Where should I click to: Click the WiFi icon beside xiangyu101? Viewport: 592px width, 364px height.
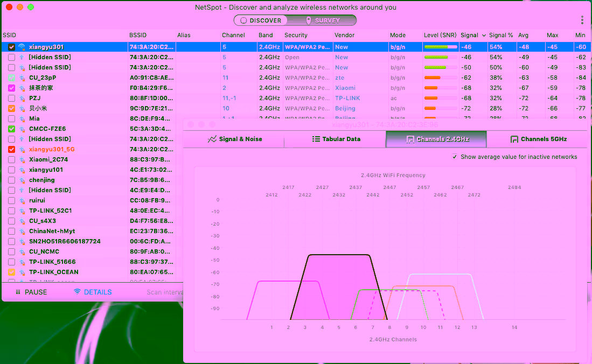tap(22, 170)
